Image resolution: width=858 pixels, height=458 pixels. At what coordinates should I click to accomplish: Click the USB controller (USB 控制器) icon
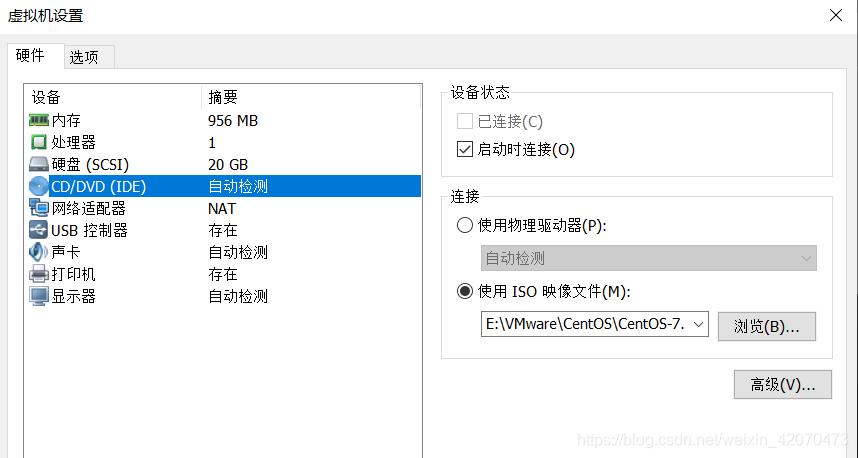39,231
